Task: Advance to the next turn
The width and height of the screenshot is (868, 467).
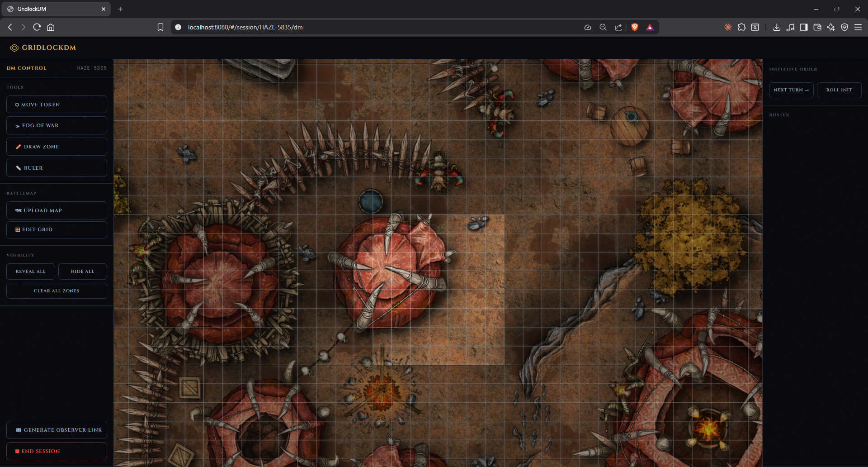Action: click(791, 90)
